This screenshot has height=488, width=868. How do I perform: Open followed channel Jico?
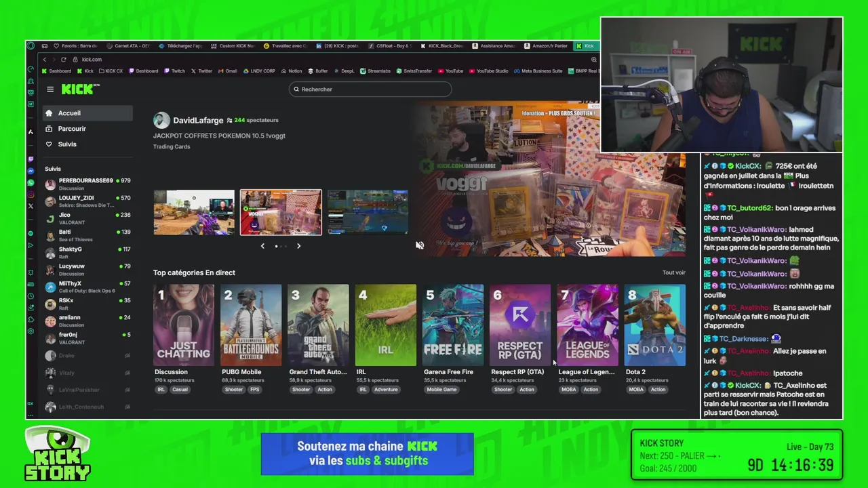click(x=87, y=218)
